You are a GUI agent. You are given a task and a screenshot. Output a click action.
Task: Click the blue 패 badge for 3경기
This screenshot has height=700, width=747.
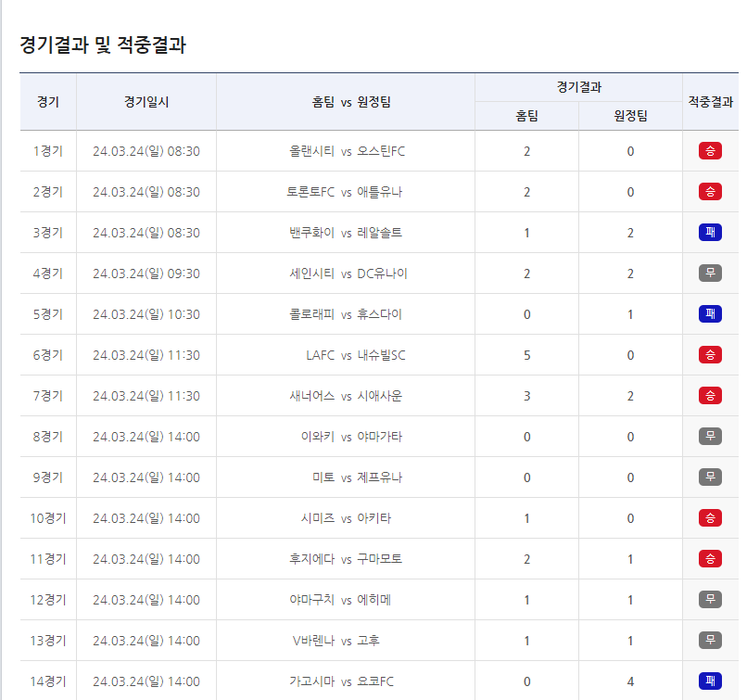click(710, 233)
